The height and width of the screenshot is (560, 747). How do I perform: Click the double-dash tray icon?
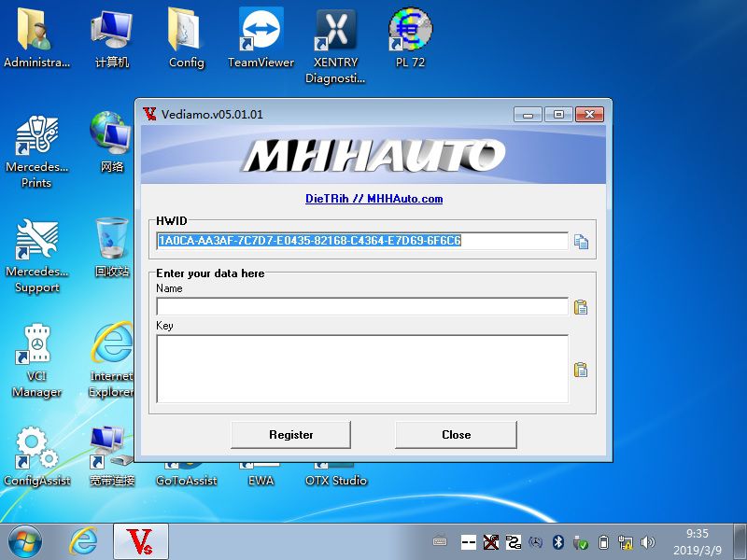point(469,542)
